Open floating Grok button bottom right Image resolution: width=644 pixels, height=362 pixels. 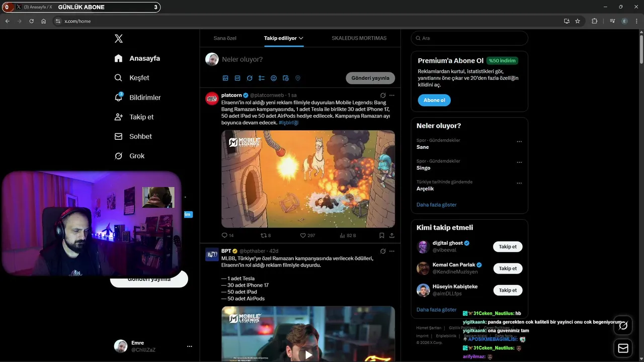[623, 325]
